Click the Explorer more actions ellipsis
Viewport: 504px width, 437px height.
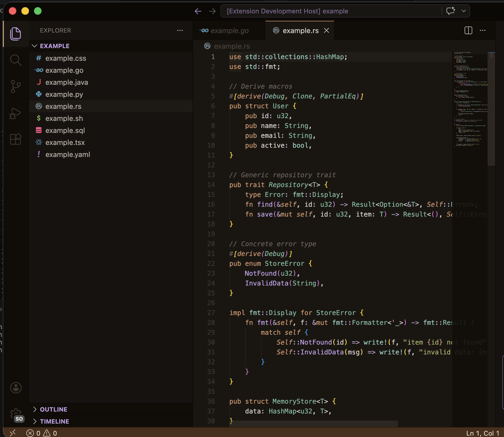180,30
